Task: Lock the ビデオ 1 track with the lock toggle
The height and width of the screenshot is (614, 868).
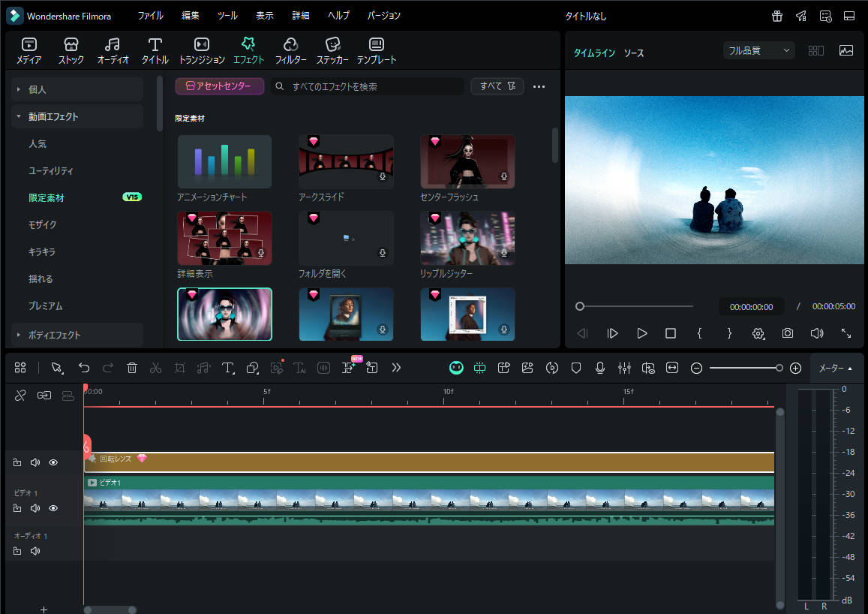Action: point(17,508)
